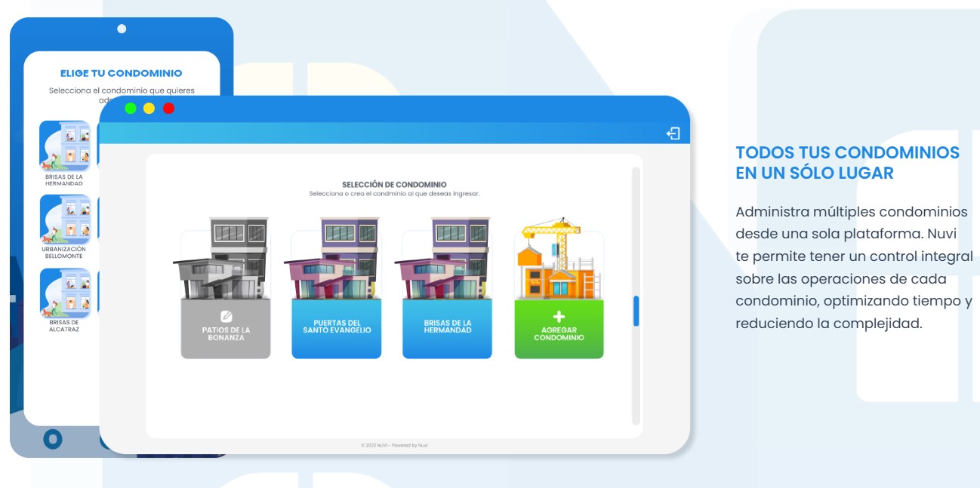Click the yellow traffic-light dot in the window bar
This screenshot has height=488, width=980.
pyautogui.click(x=149, y=108)
